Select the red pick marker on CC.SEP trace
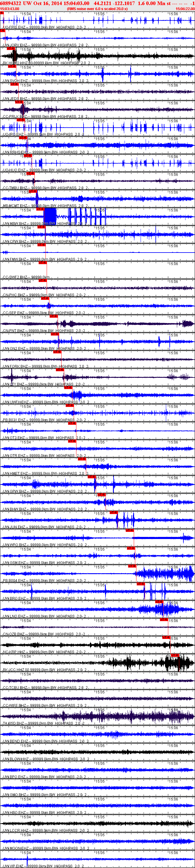195x868 pixels. pos(45,299)
